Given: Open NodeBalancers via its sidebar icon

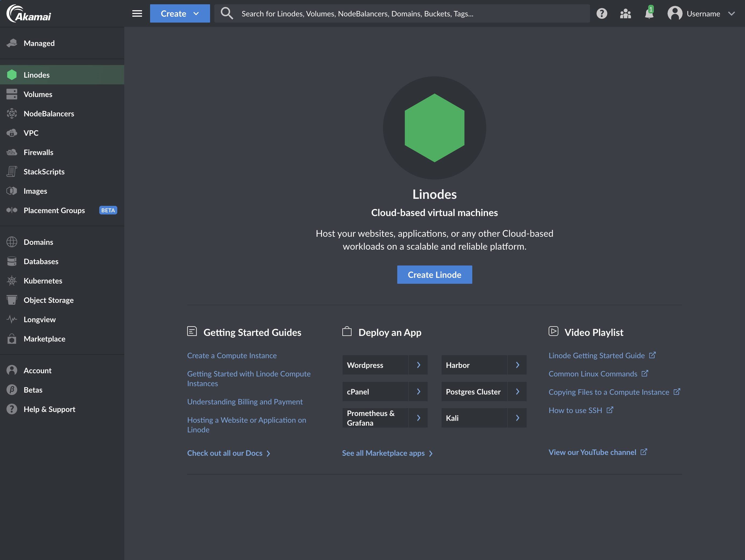Looking at the screenshot, I should point(12,113).
